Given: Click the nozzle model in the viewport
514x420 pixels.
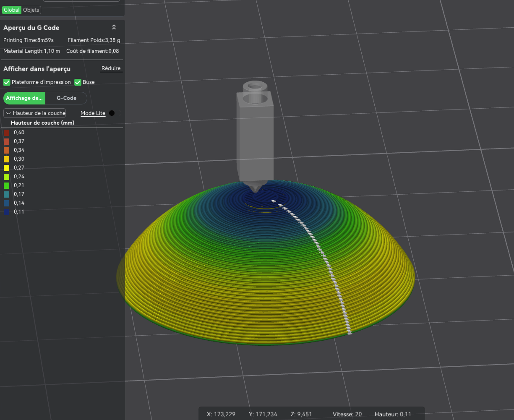Looking at the screenshot, I should click(255, 138).
